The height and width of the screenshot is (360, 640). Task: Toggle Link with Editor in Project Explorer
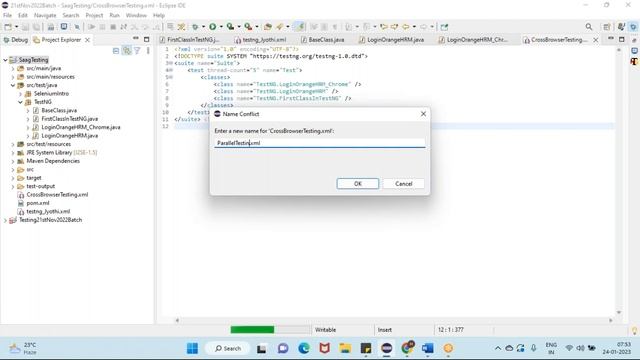(x=127, y=51)
